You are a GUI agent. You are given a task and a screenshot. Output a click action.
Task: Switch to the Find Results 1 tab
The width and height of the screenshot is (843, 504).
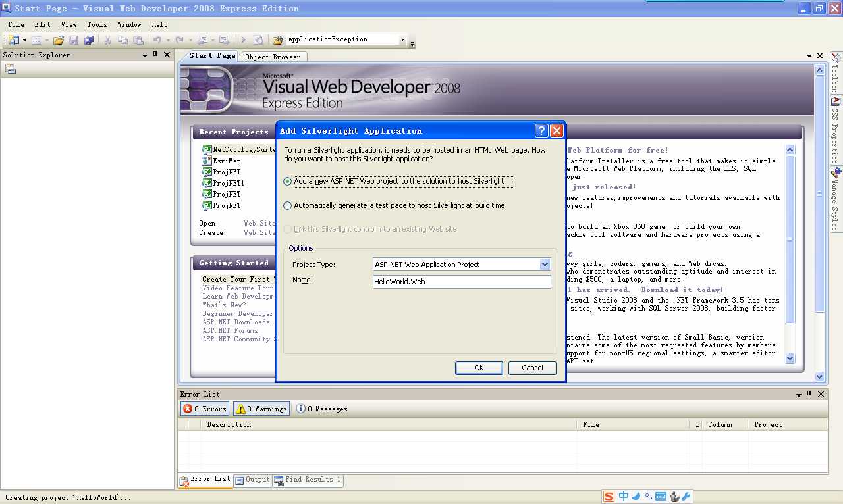(308, 480)
